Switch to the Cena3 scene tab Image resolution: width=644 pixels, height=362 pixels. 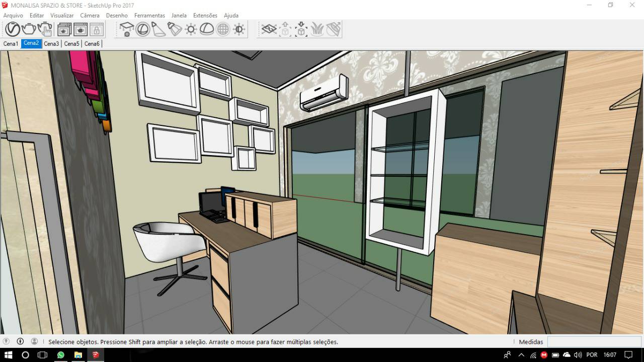(x=51, y=44)
